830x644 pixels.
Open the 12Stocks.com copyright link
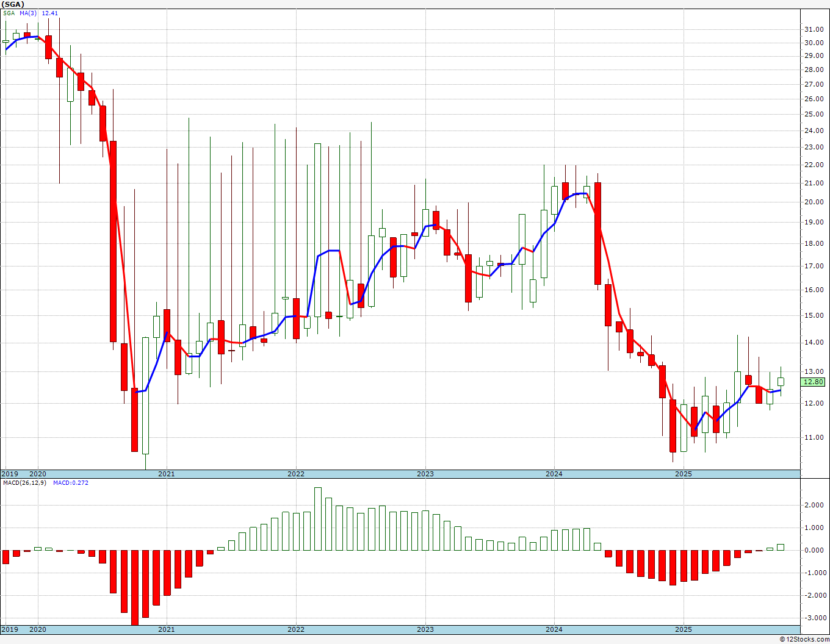(804, 639)
